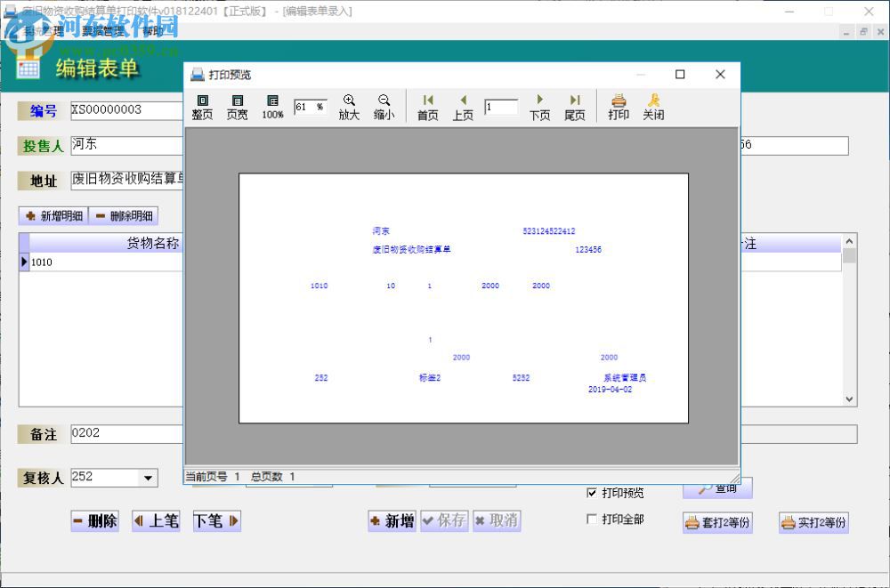Open the 复核人 dropdown list
Viewport: 890px width, 588px height.
148,478
